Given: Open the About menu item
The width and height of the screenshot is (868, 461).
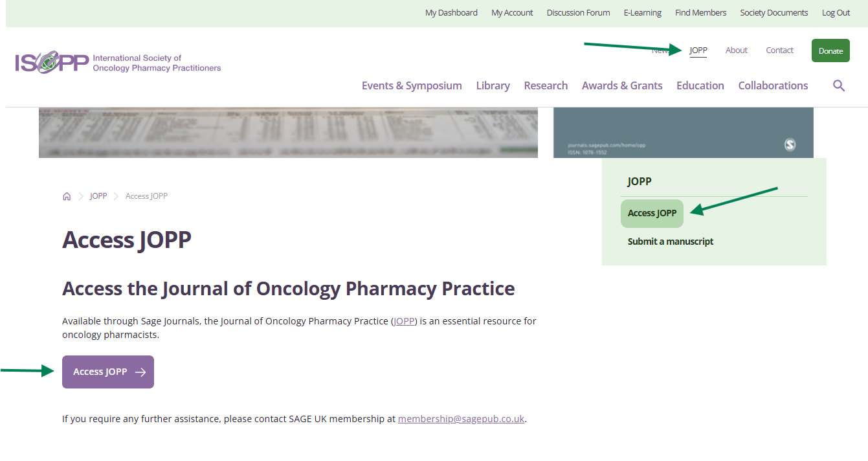Looking at the screenshot, I should click(x=737, y=51).
